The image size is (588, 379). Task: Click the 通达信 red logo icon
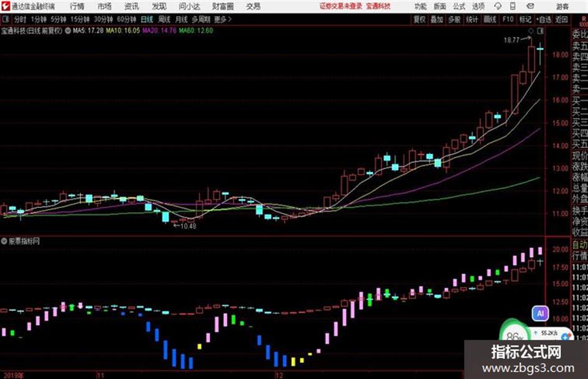pyautogui.click(x=6, y=6)
